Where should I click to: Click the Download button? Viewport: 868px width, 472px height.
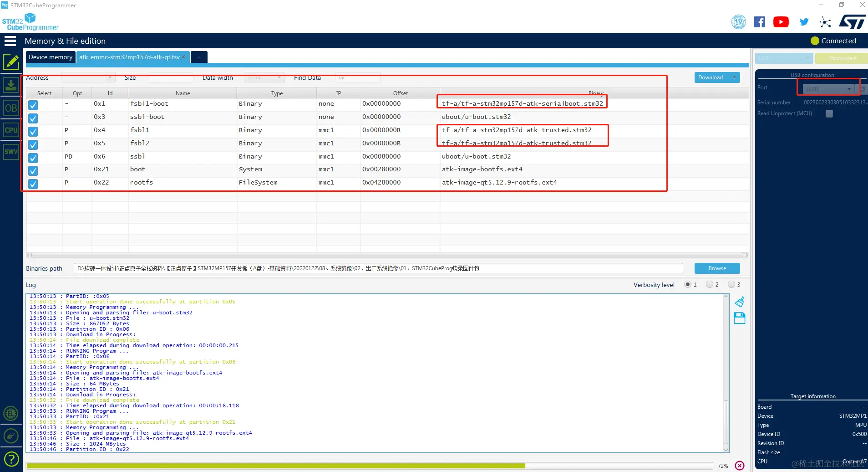pyautogui.click(x=711, y=77)
